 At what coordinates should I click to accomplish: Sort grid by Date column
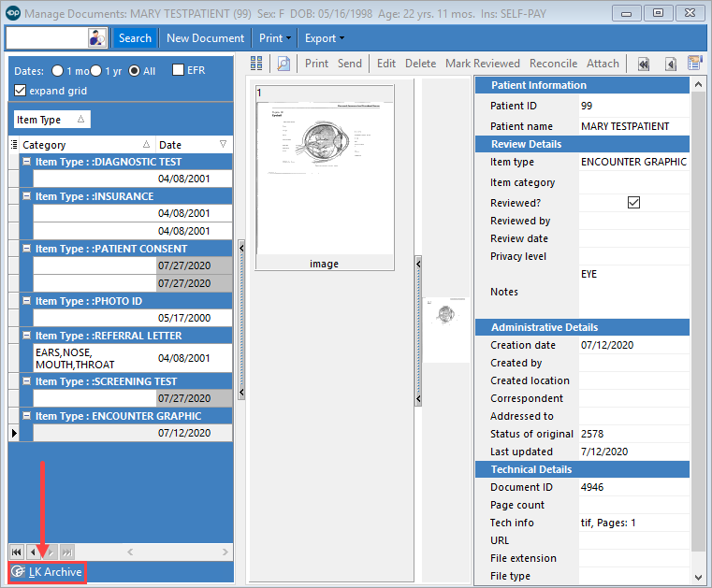(x=194, y=145)
